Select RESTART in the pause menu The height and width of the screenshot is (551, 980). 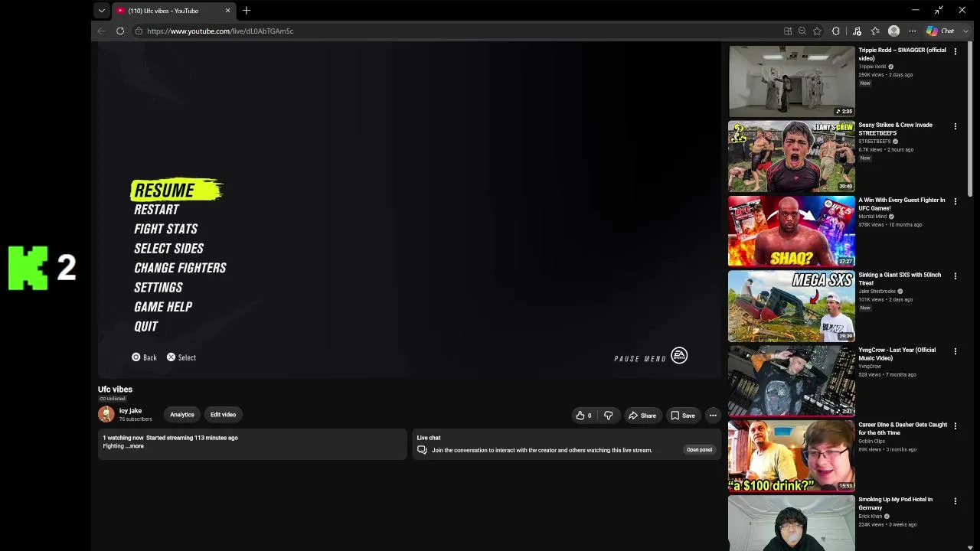[x=156, y=210]
